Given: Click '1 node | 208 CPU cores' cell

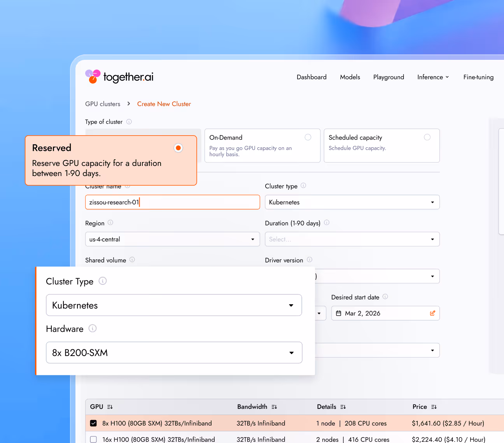Looking at the screenshot, I should point(352,423).
